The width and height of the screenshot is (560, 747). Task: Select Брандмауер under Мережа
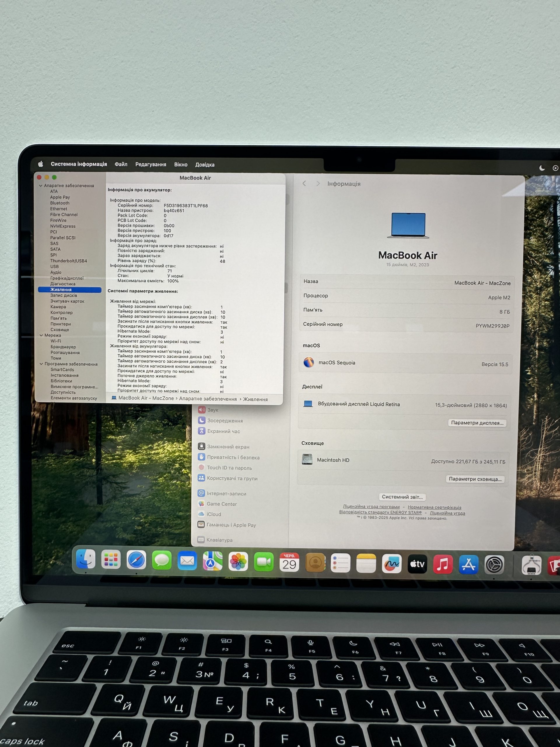pos(63,347)
